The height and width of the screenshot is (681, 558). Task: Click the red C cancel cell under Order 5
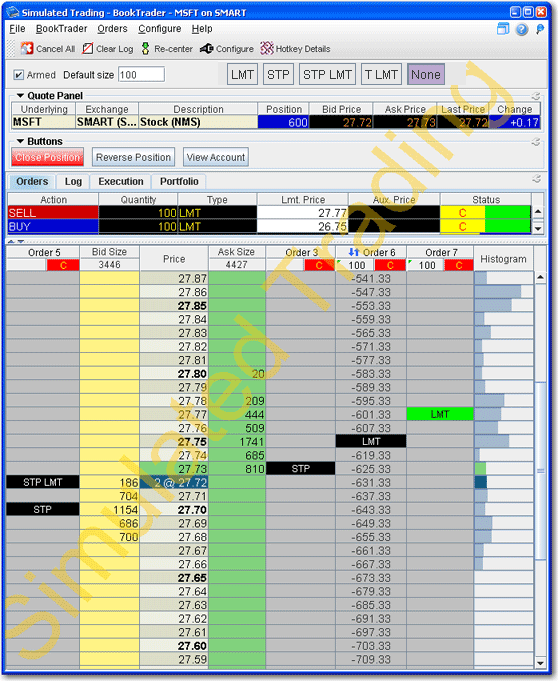click(63, 265)
